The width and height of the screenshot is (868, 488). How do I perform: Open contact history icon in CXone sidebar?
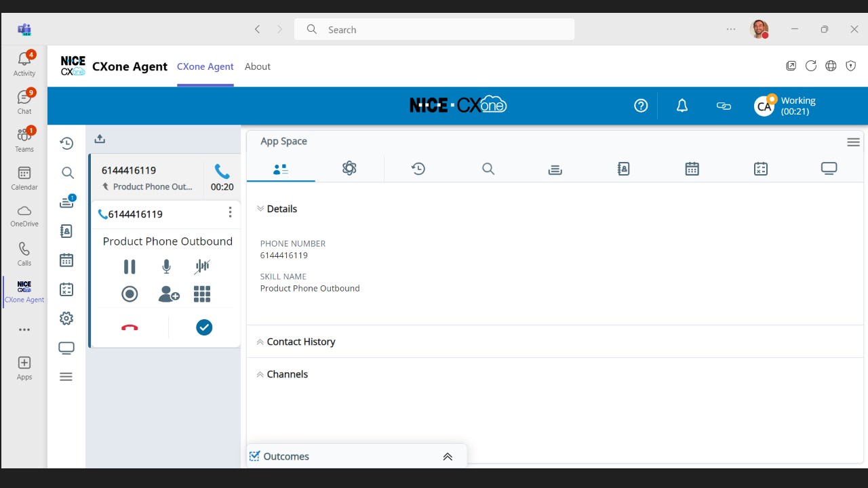coord(66,143)
